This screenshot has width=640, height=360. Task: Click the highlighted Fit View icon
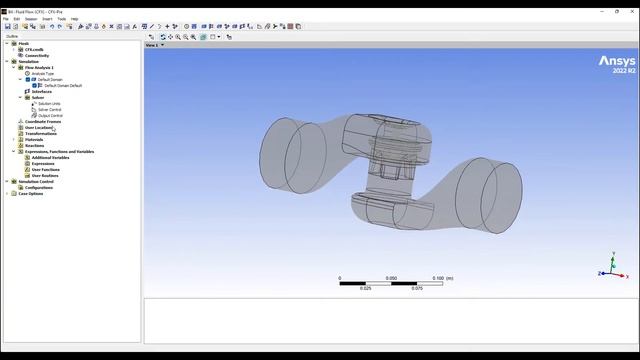point(203,37)
